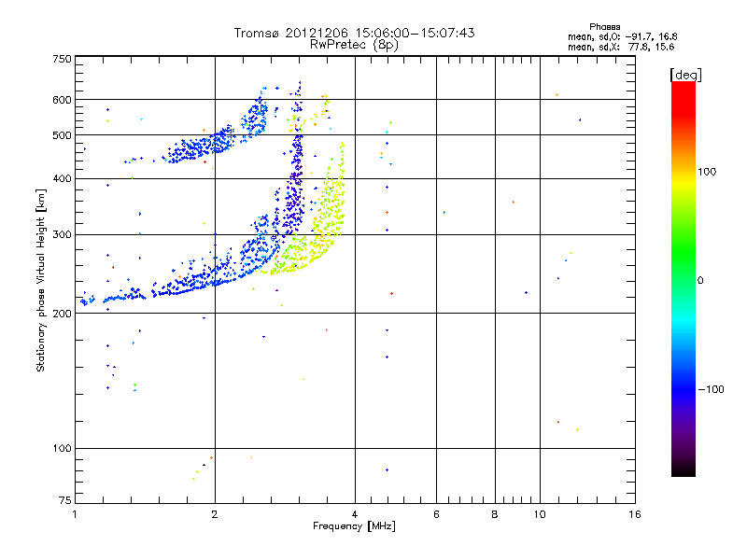Click the '[deg]' colorbar unit label

coord(685,75)
